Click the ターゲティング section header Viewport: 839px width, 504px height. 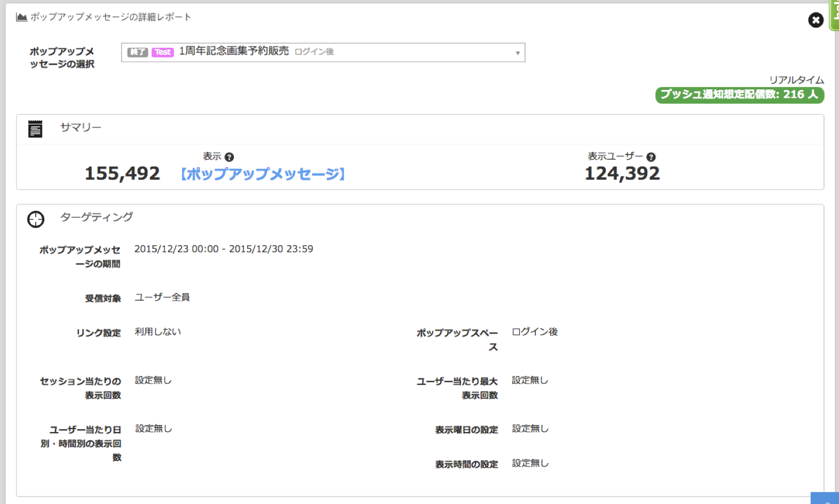pyautogui.click(x=96, y=217)
